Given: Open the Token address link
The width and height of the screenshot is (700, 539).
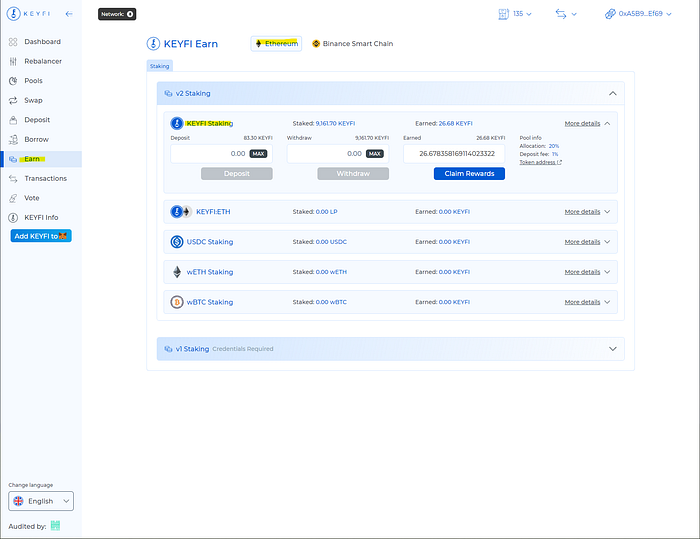Looking at the screenshot, I should tap(540, 162).
